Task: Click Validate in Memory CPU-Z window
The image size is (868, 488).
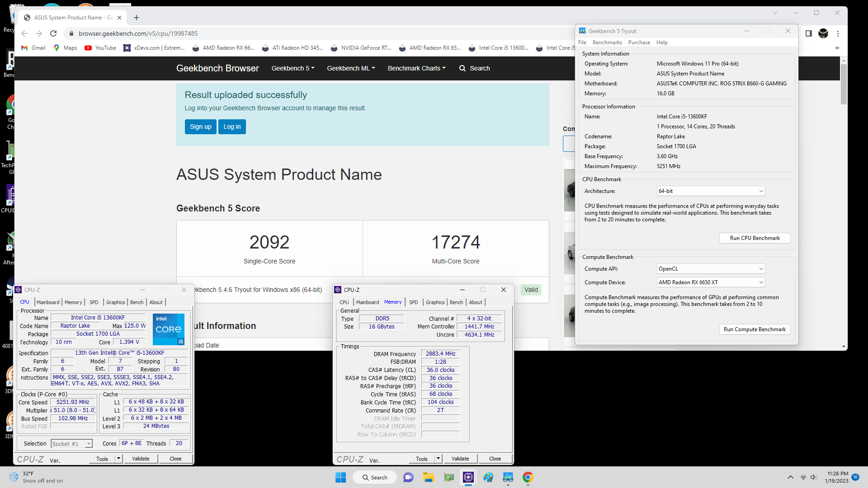Action: pyautogui.click(x=460, y=459)
